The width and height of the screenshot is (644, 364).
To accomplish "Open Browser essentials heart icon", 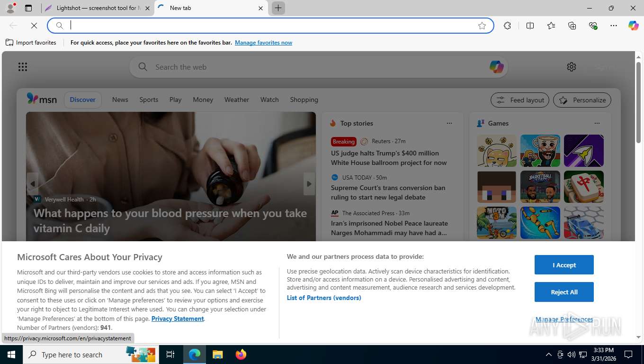I will pyautogui.click(x=593, y=26).
